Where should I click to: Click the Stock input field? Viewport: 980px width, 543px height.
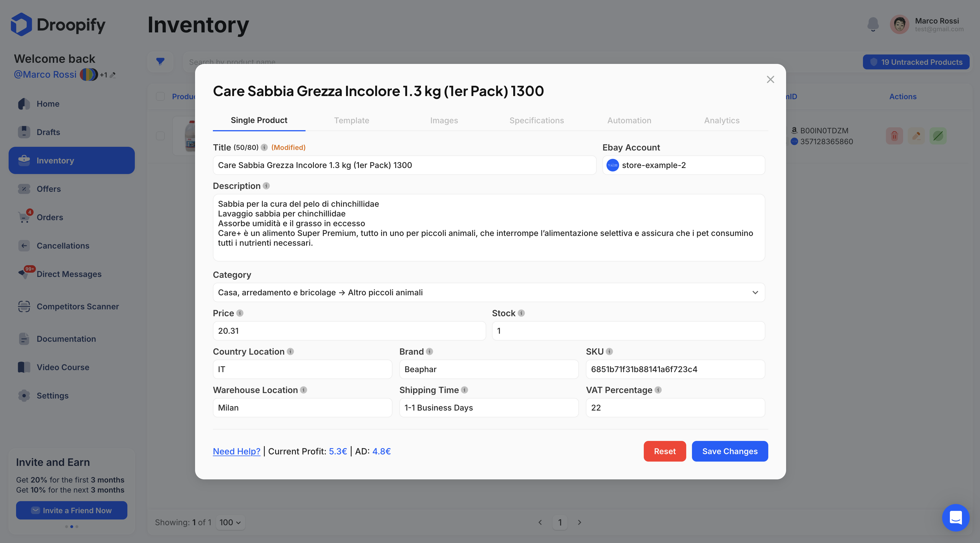629,331
